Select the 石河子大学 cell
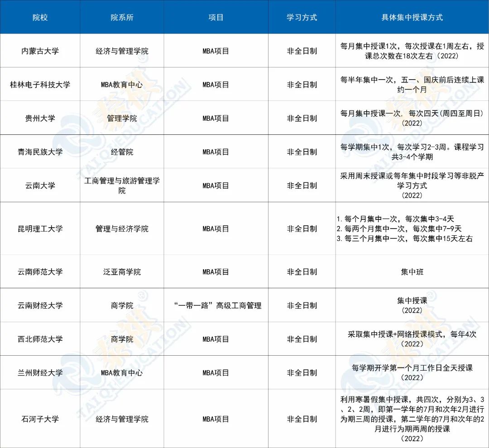The width and height of the screenshot is (489, 448). (x=40, y=419)
